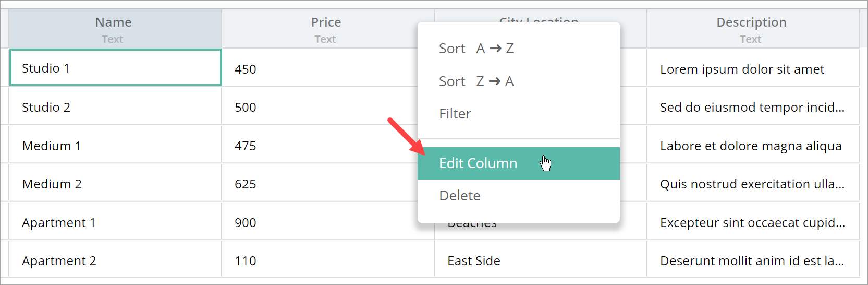Click Edit Column in the menu
The image size is (868, 285).
click(478, 163)
